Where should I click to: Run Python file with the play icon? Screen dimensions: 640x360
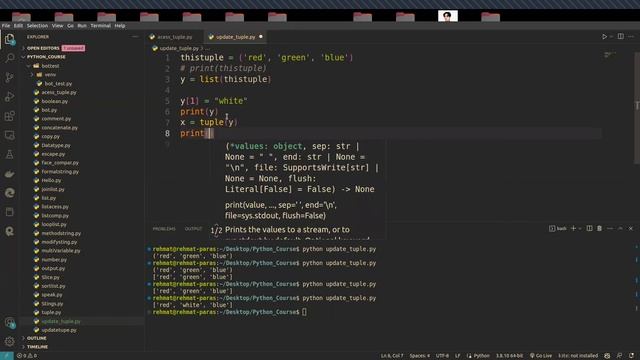tap(604, 37)
